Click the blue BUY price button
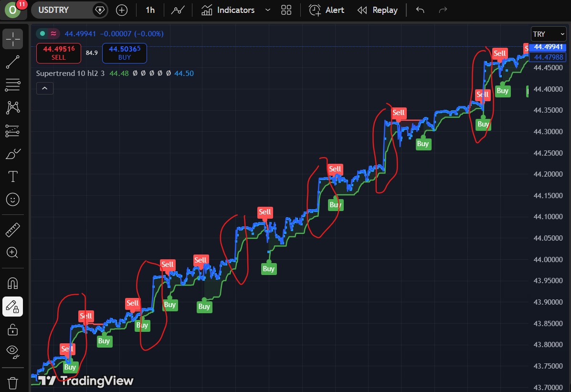The height and width of the screenshot is (392, 571). tap(124, 53)
